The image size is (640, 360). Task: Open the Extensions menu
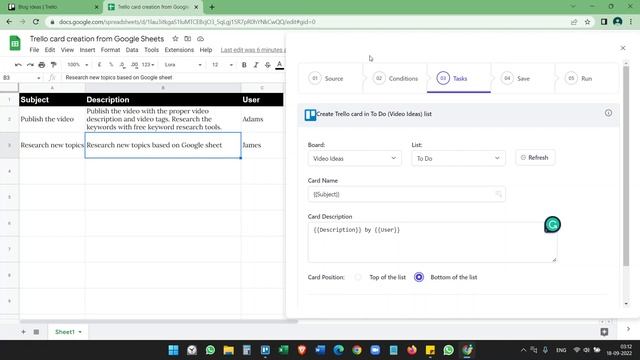(x=179, y=50)
